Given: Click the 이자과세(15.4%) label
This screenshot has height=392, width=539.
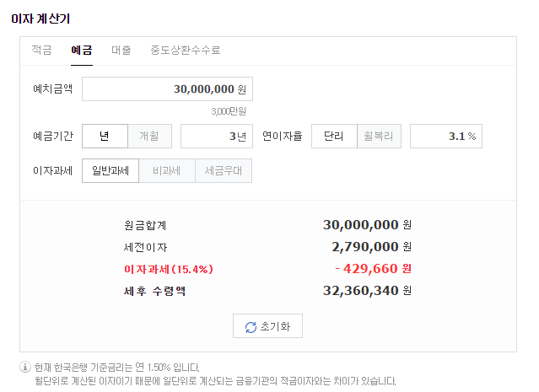Looking at the screenshot, I should coord(169,269).
